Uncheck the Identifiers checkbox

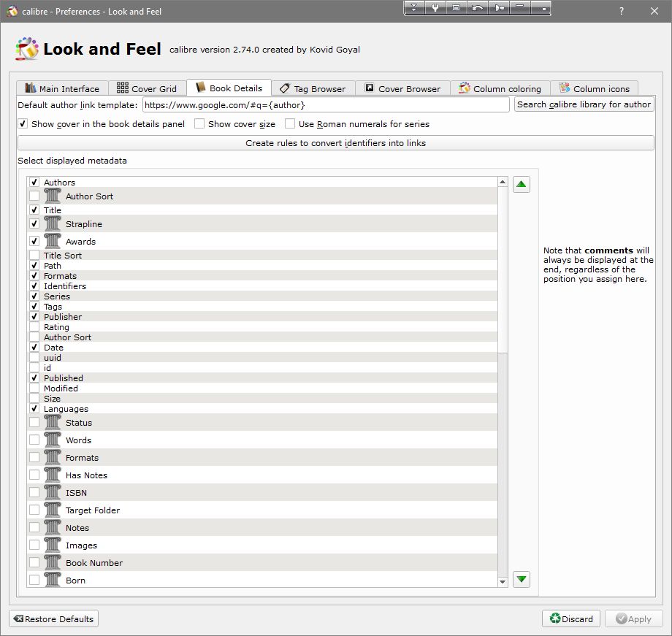(34, 286)
